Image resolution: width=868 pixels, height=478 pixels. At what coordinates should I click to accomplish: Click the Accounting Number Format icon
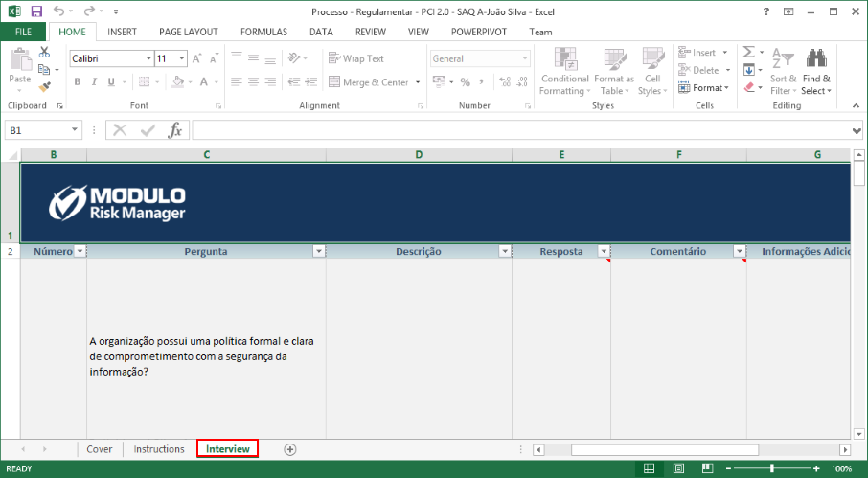(x=439, y=82)
